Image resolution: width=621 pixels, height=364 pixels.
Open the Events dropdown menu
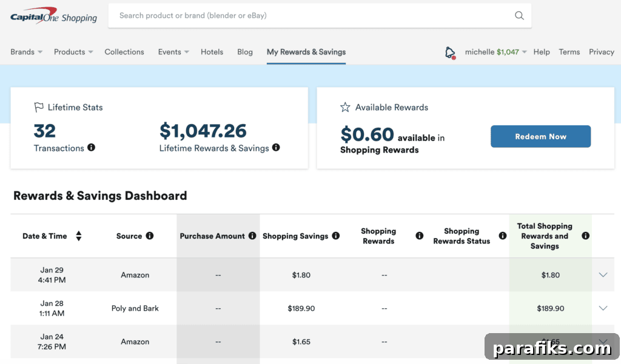[173, 52]
